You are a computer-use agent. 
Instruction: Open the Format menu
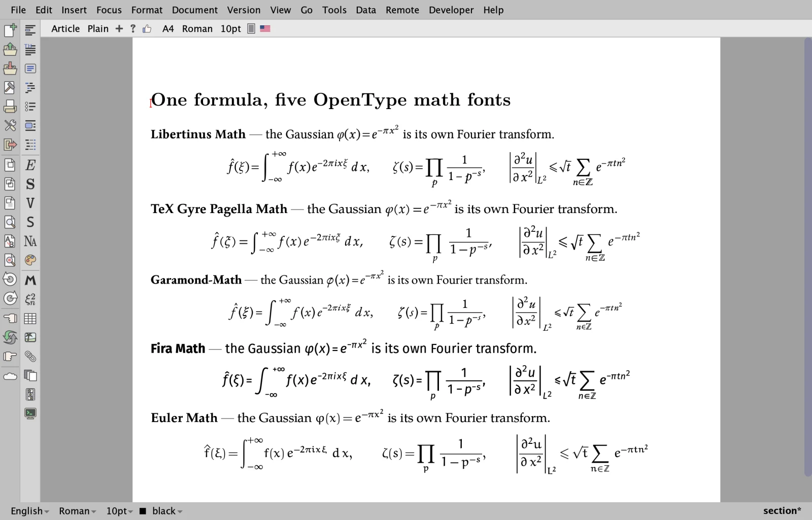tap(147, 10)
